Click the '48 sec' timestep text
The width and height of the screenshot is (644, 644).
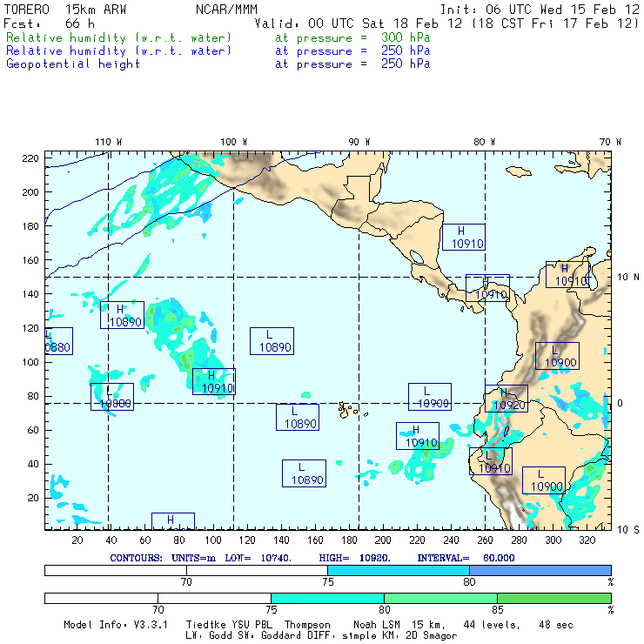(x=556, y=625)
